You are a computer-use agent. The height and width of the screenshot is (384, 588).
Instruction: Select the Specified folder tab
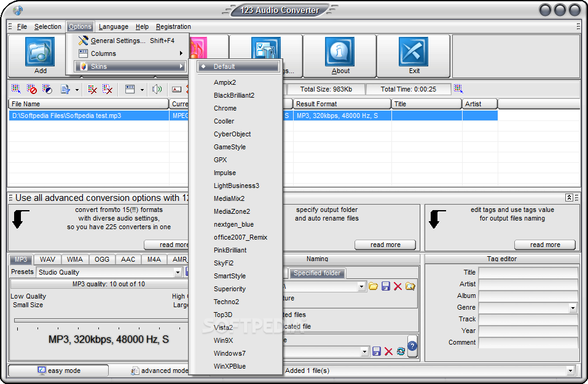[x=317, y=273]
